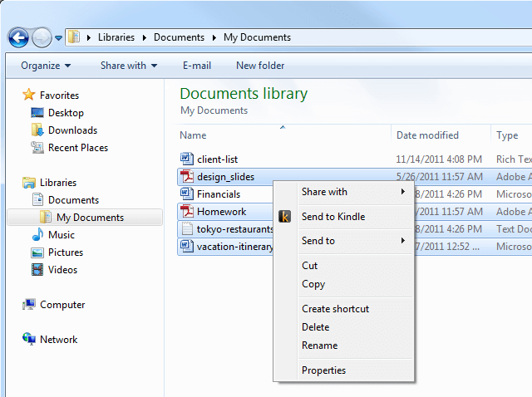Open Desktop from the Favorites list

[66, 113]
